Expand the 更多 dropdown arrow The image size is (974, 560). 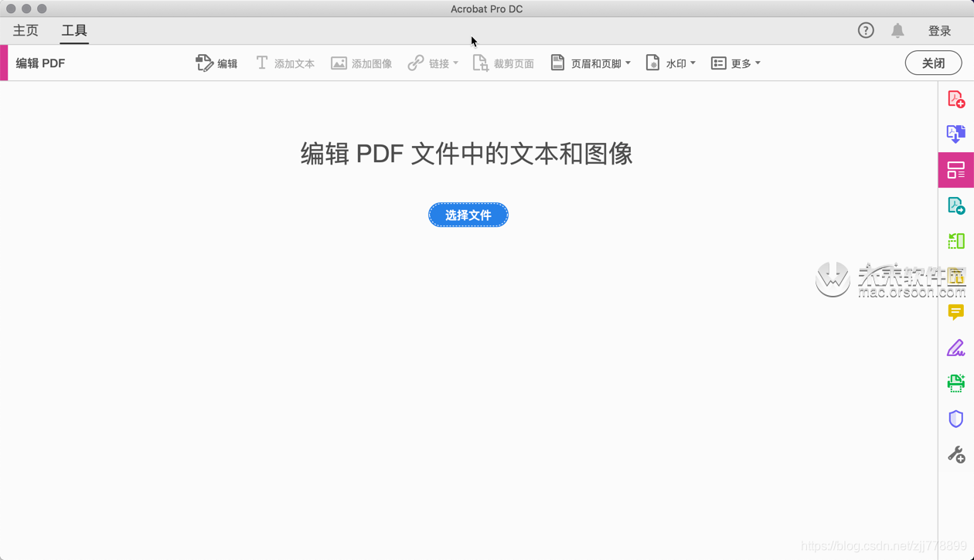758,63
